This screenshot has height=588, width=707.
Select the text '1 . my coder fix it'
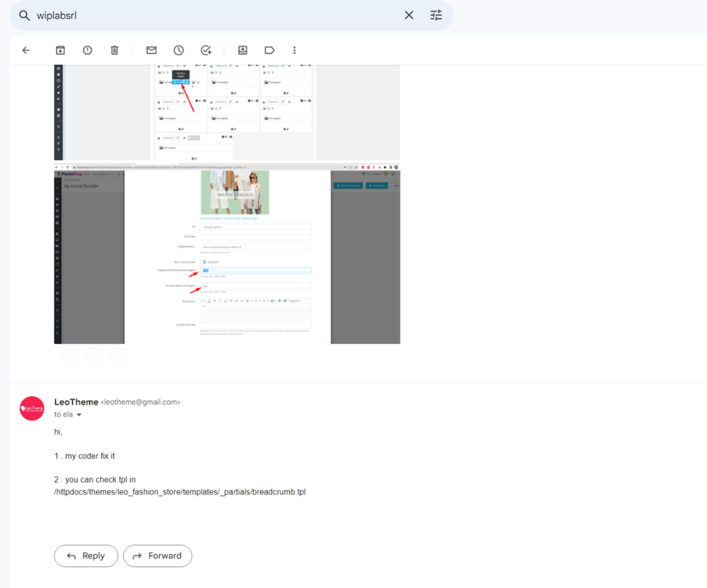pyautogui.click(x=85, y=456)
